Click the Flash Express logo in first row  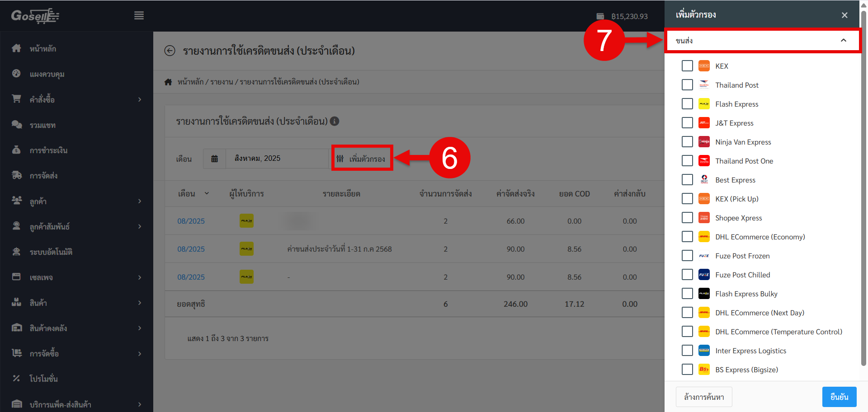tap(247, 221)
